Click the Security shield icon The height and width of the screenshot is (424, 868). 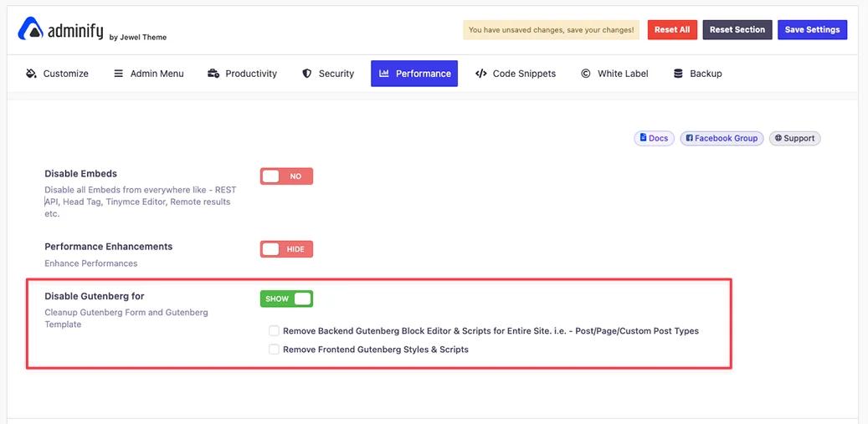[x=306, y=74]
